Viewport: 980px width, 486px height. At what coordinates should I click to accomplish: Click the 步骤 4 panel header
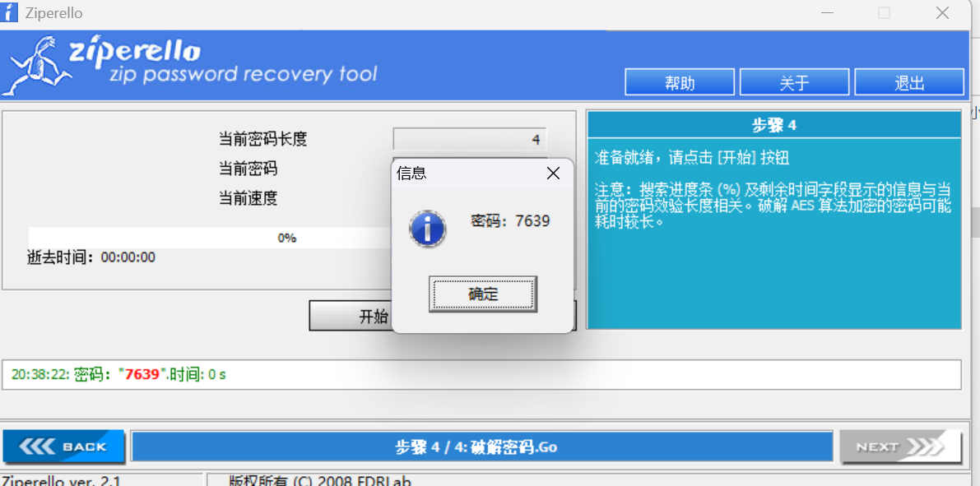(773, 125)
